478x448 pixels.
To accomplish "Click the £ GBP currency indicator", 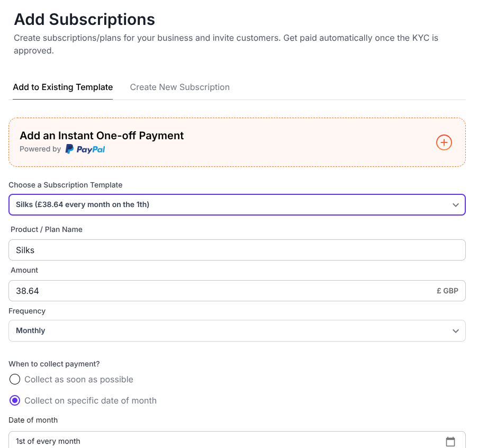I will 447,291.
